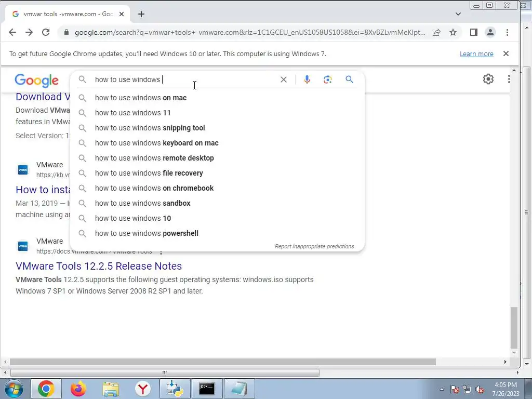Open Chrome three-dot menu

pos(507,32)
